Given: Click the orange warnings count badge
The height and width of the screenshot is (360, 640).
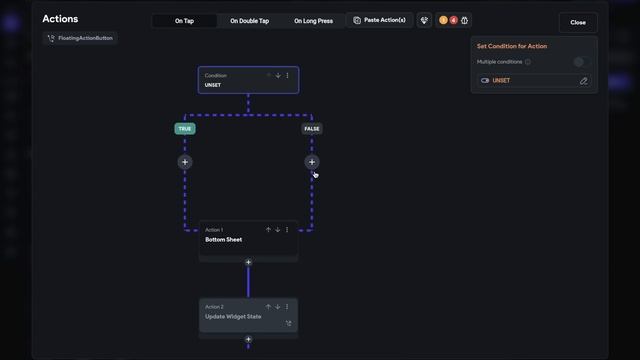Looking at the screenshot, I should pyautogui.click(x=443, y=20).
